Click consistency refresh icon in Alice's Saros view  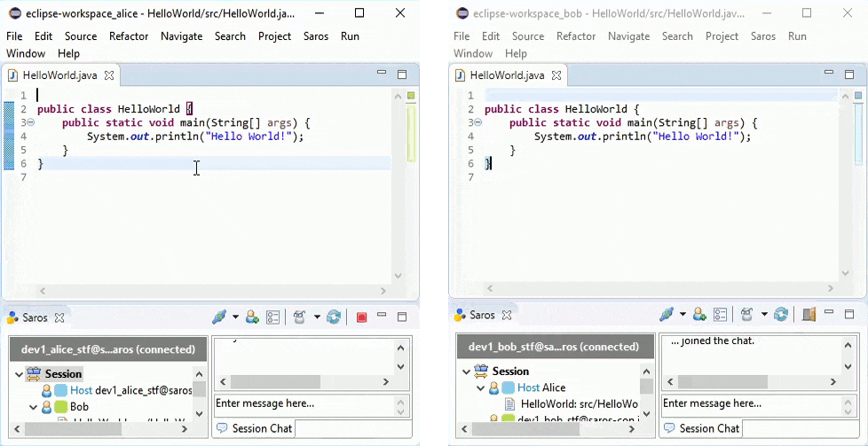pyautogui.click(x=334, y=317)
